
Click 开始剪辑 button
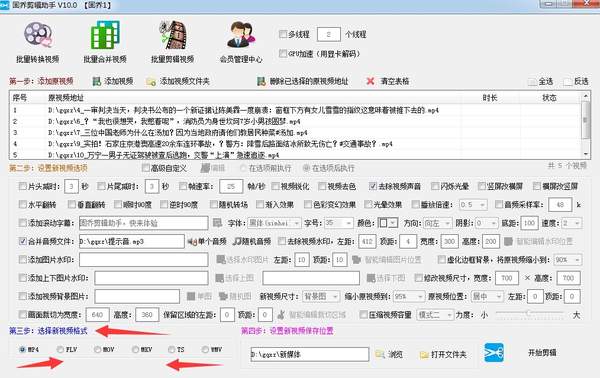point(542,352)
